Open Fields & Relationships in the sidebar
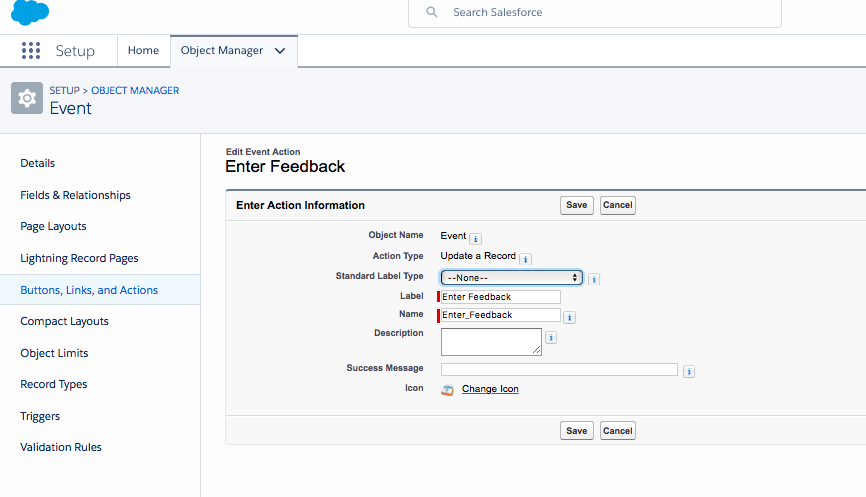 75,195
